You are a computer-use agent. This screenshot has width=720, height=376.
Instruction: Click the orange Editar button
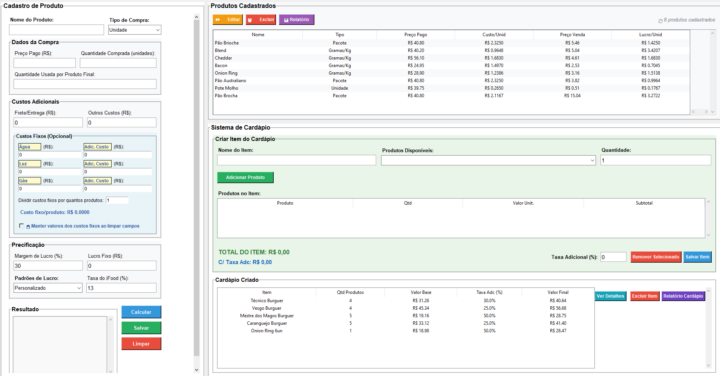tap(228, 20)
